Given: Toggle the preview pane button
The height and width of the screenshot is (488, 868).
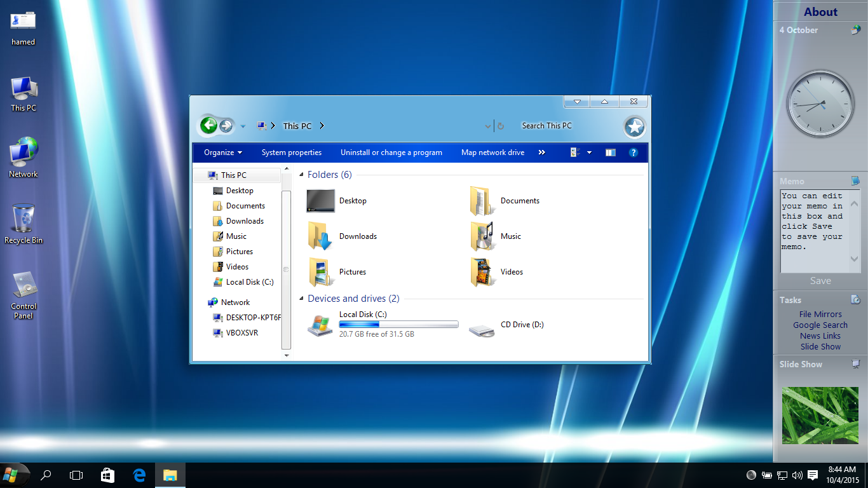Looking at the screenshot, I should (x=610, y=152).
